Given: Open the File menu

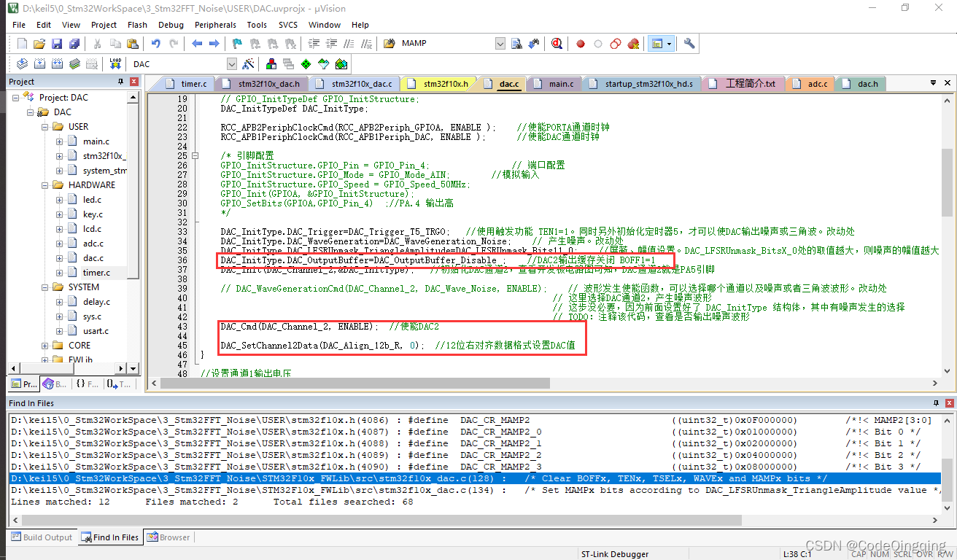Looking at the screenshot, I should pyautogui.click(x=19, y=24).
